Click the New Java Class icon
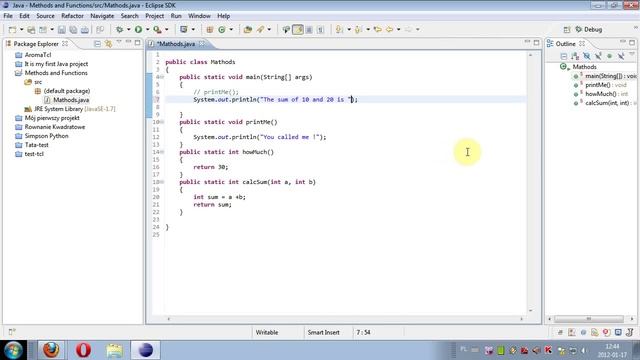The image size is (640, 360). (222, 29)
